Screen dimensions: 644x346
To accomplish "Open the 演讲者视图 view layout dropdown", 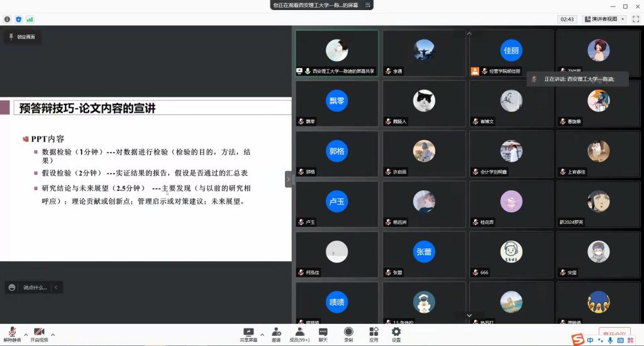I will [x=604, y=20].
